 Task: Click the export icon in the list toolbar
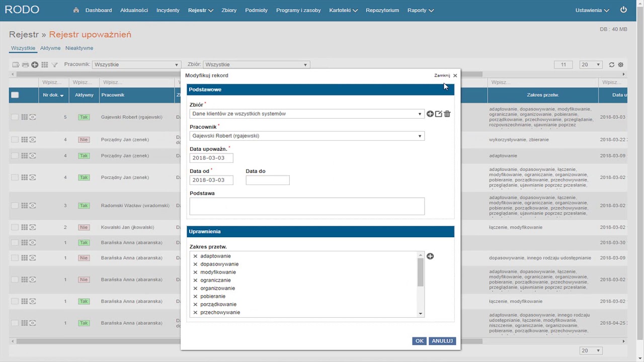tap(16, 65)
